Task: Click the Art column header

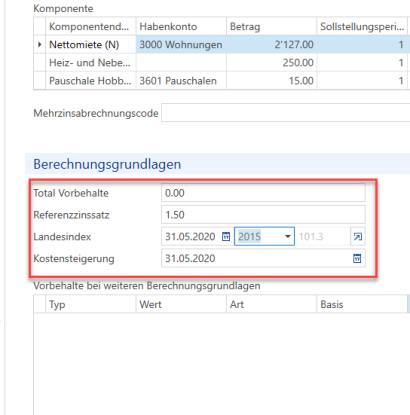Action: pos(271,304)
